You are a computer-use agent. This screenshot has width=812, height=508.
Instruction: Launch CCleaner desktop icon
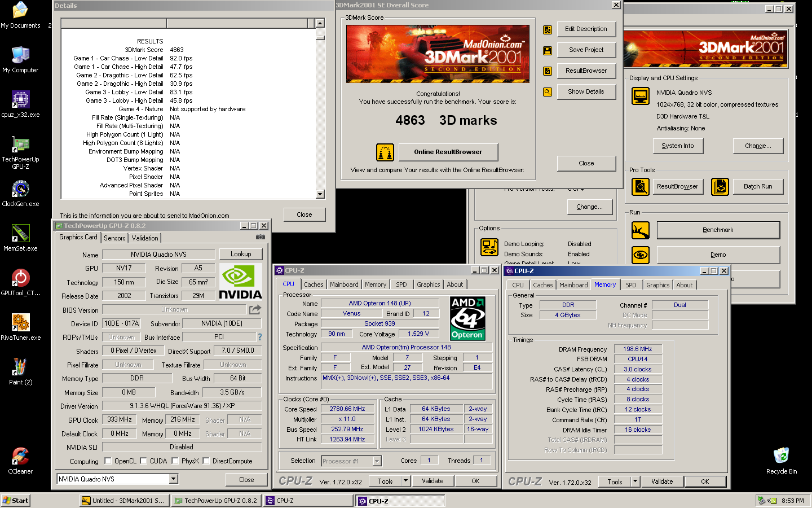20,461
